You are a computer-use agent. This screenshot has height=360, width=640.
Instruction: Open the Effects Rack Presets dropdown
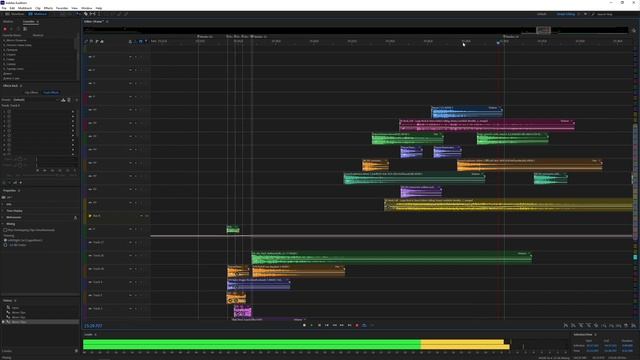36,100
